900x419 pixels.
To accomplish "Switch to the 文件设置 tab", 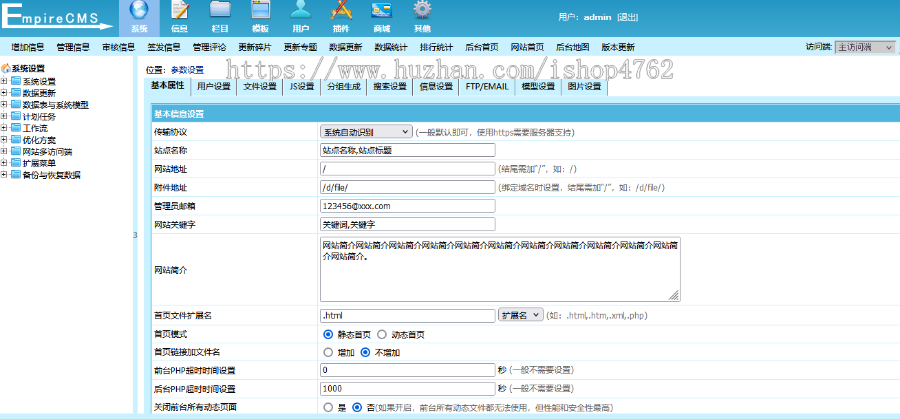I will pyautogui.click(x=259, y=87).
